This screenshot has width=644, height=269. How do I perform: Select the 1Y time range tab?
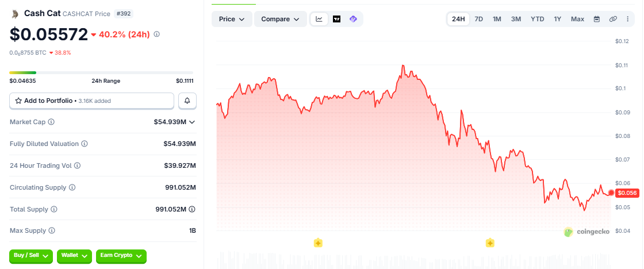tap(557, 19)
